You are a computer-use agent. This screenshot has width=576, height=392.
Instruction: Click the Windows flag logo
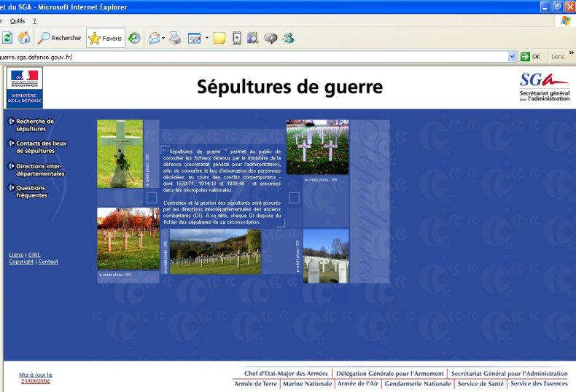(565, 20)
